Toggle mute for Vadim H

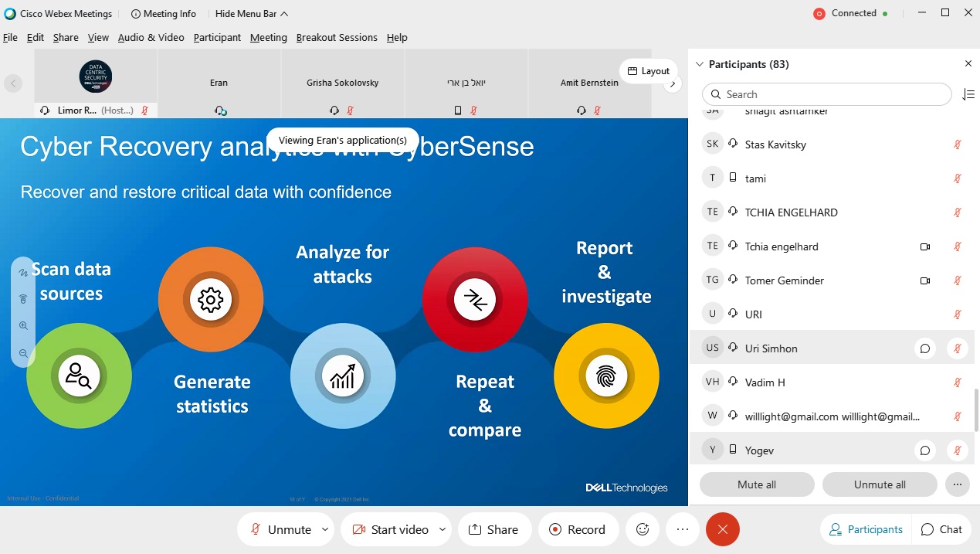958,382
